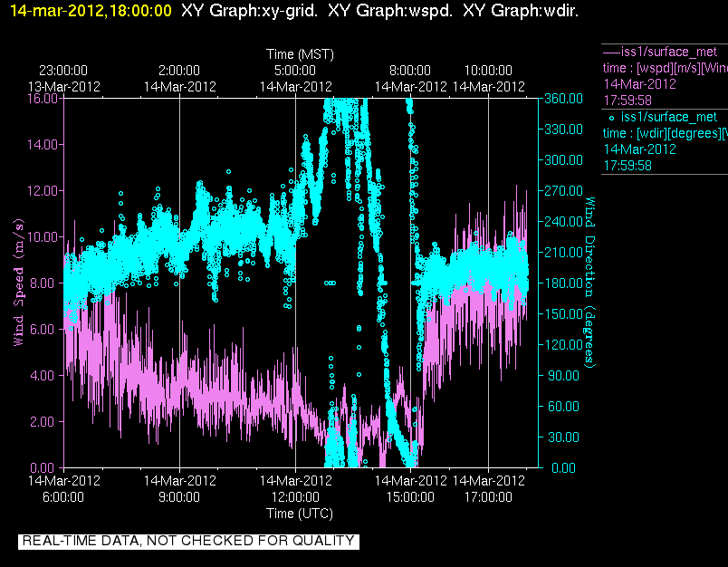Select the 'XY Graph:xy-grid.' title text
The width and height of the screenshot is (728, 567).
(250, 10)
